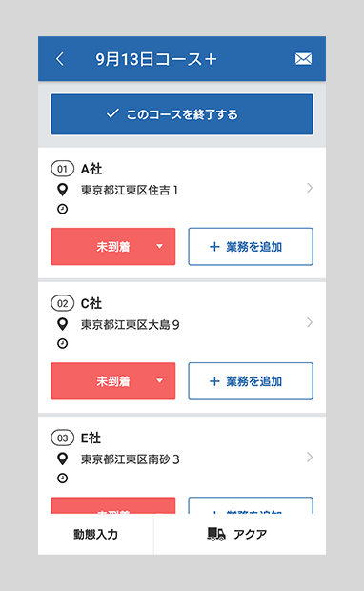Image resolution: width=364 pixels, height=591 pixels.
Task: Tap the clock icon under C社
Action: (63, 343)
